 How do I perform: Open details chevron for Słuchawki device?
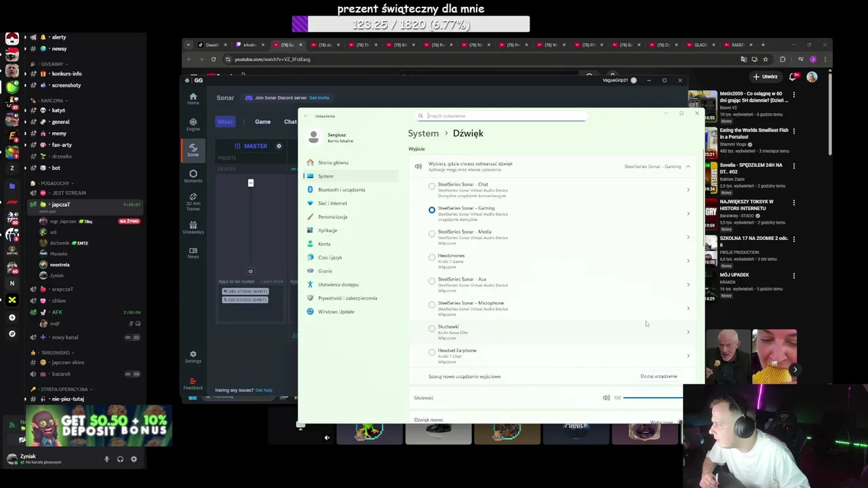[x=688, y=332]
